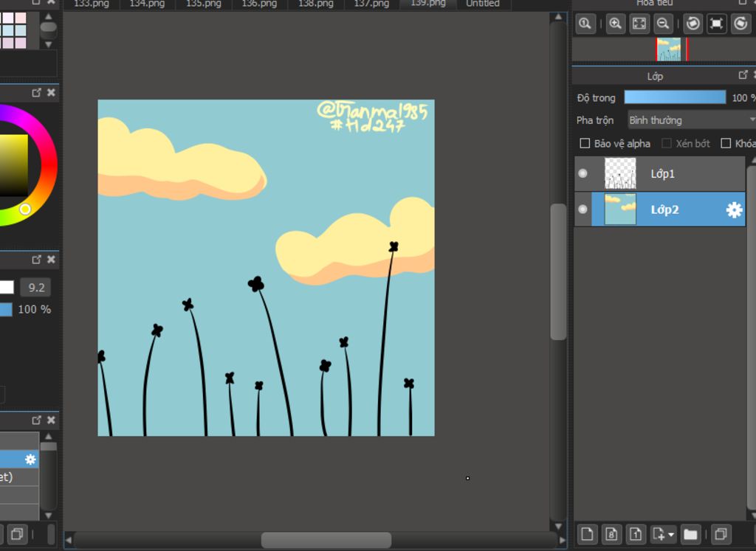The width and height of the screenshot is (756, 551).
Task: Pick the pale pink palette swatch
Action: (20, 18)
